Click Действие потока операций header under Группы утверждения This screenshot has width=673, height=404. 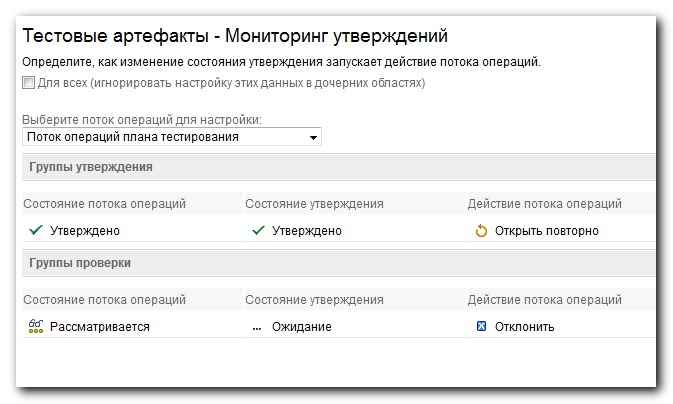[544, 204]
